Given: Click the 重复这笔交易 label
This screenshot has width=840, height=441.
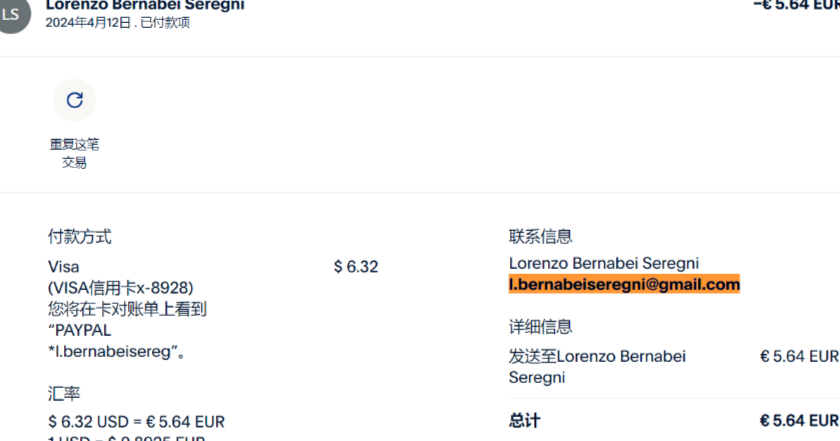Looking at the screenshot, I should [x=74, y=153].
